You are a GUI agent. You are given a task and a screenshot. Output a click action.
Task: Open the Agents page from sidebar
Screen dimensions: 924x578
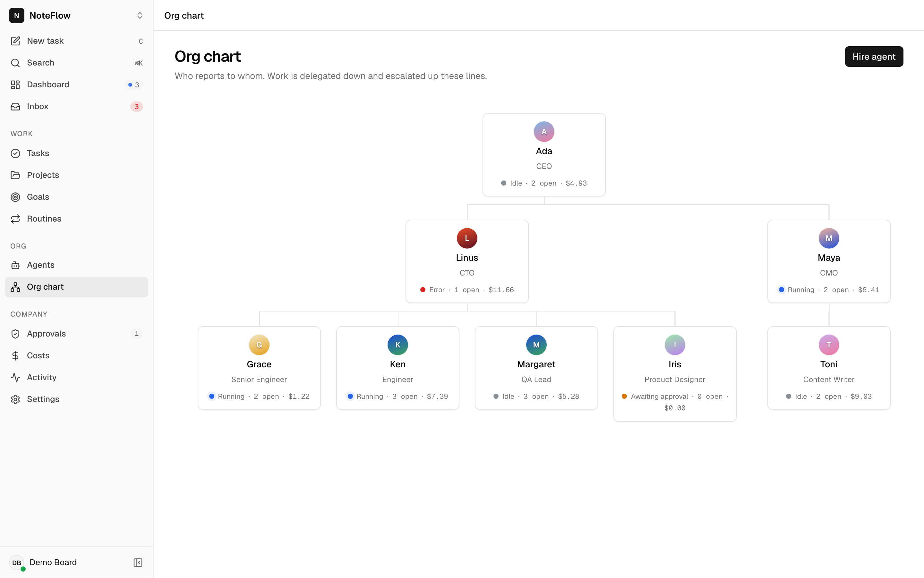click(x=76, y=265)
